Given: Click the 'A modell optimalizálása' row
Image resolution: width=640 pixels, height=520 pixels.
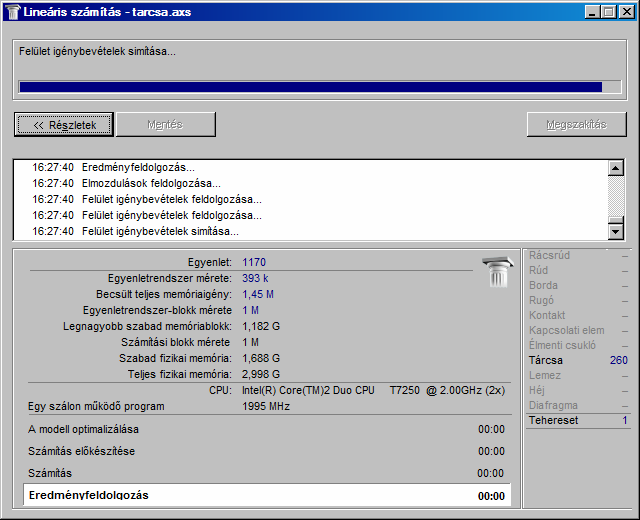Looking at the screenshot, I should tap(267, 429).
